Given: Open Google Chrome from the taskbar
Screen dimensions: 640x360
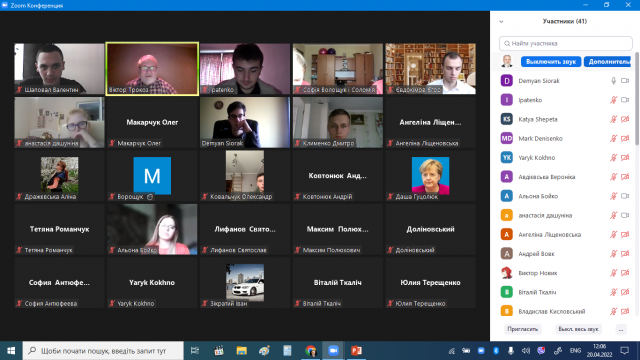Looking at the screenshot, I should coord(311,351).
